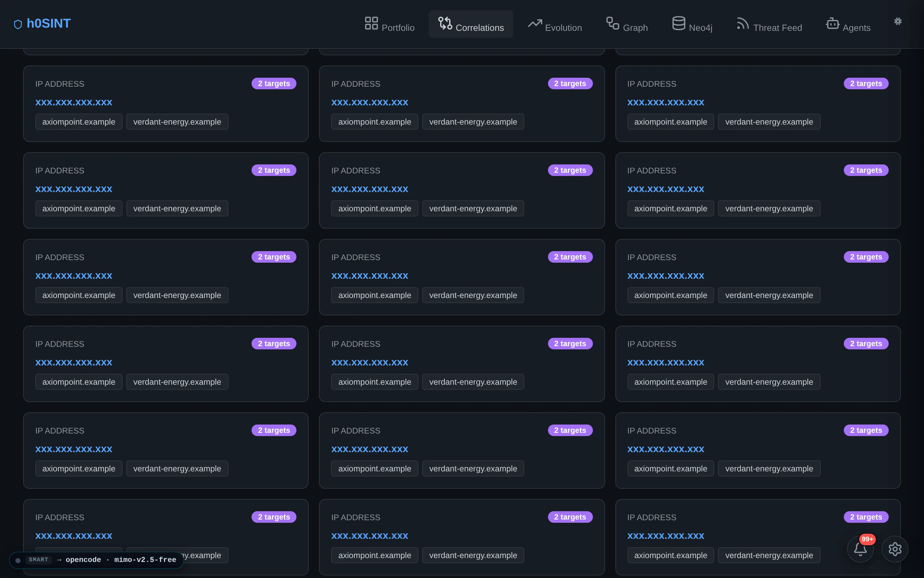The height and width of the screenshot is (578, 924).
Task: Select the Correlations tab
Action: (471, 24)
